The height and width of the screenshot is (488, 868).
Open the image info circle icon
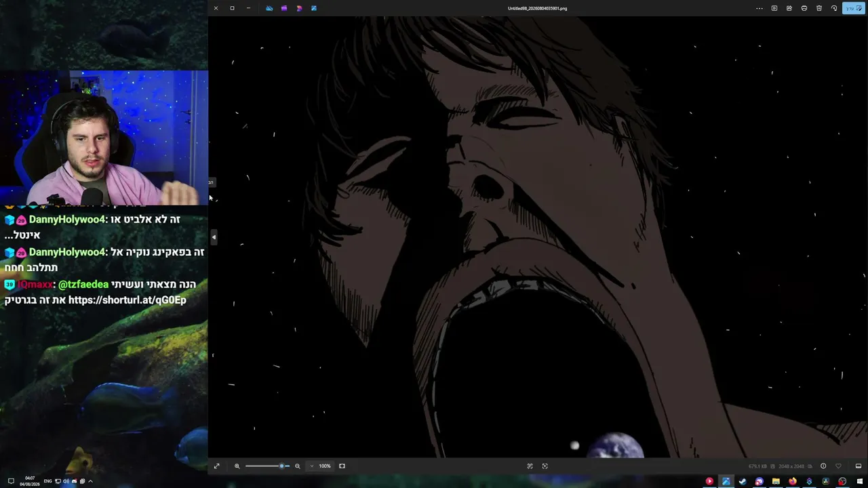[x=823, y=466]
